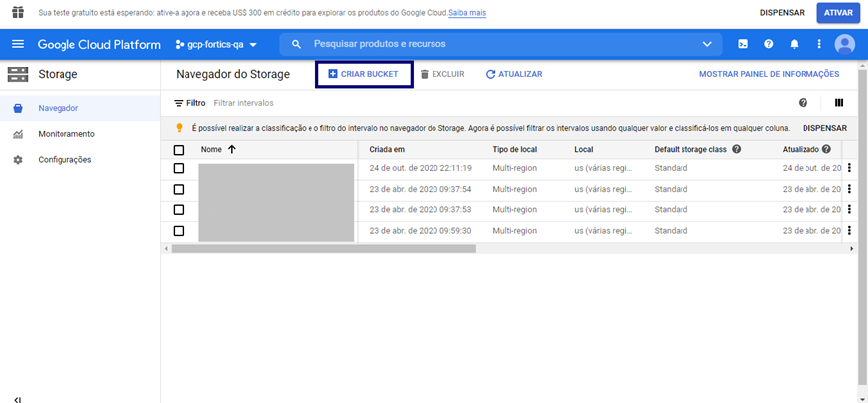Click the scrollbar right arrow
The image size is (868, 403).
(x=852, y=249)
